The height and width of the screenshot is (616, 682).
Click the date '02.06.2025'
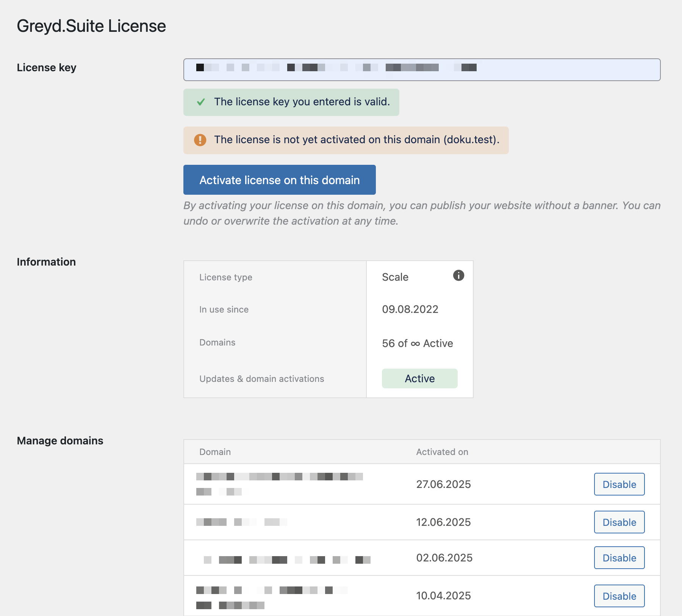tap(444, 558)
